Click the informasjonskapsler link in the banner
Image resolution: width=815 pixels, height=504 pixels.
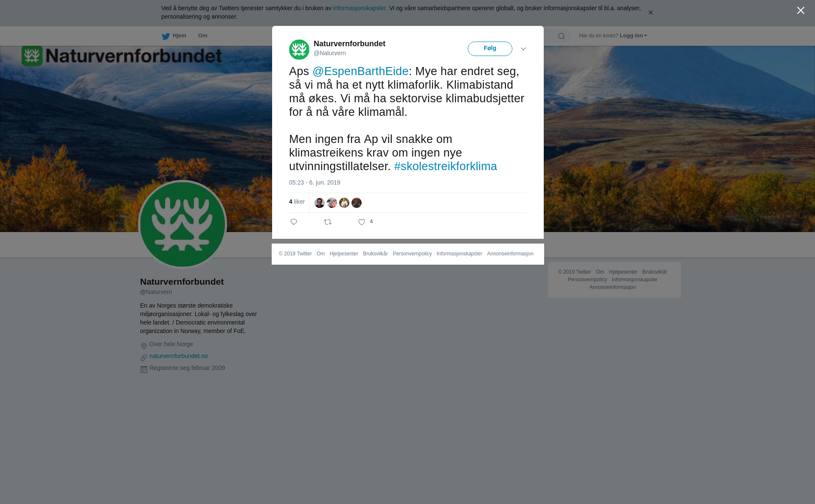click(359, 8)
